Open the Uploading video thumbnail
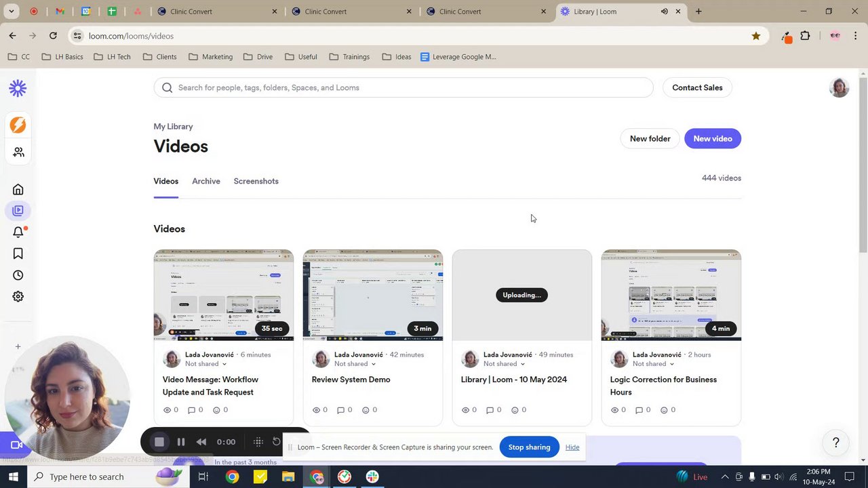 pos(522,295)
